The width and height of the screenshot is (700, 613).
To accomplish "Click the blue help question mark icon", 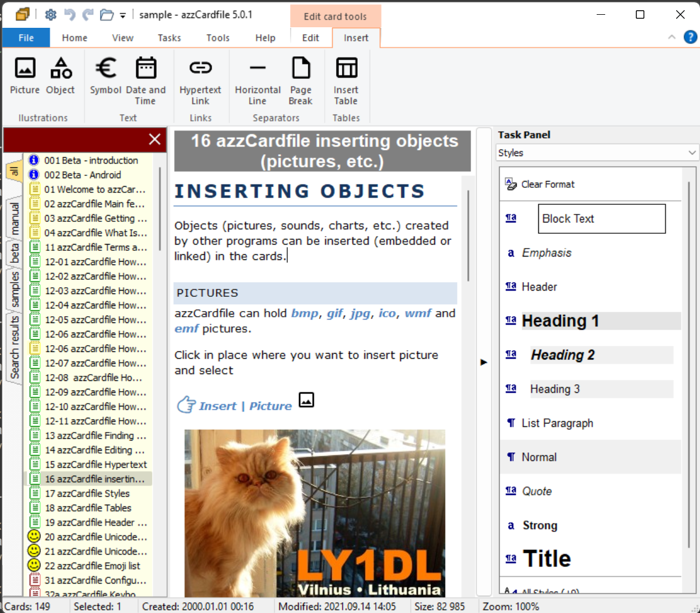I will (690, 37).
